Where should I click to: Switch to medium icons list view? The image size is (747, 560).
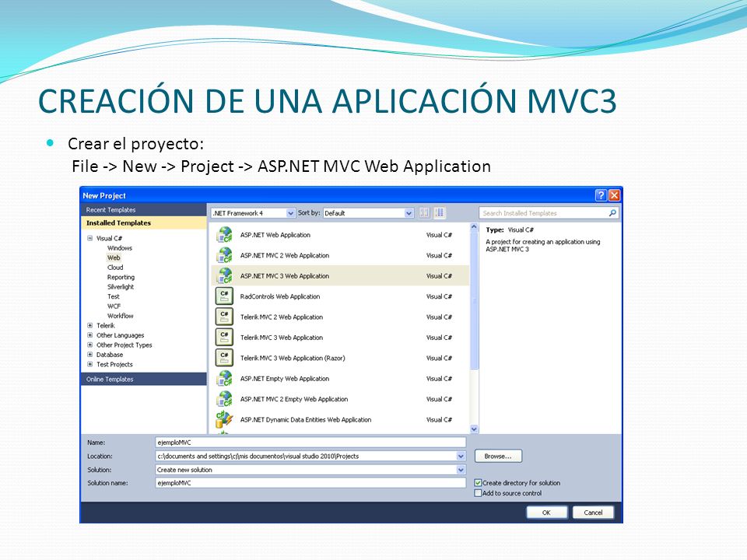click(439, 213)
